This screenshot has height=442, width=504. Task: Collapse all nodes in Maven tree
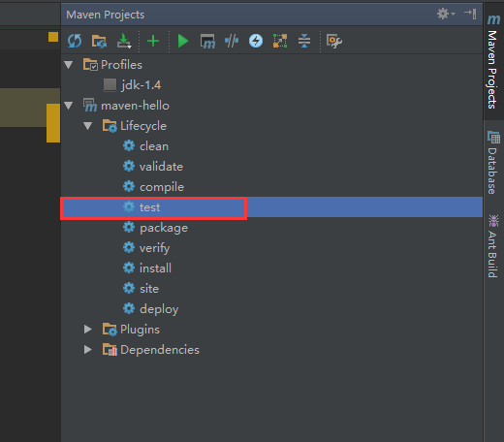304,41
